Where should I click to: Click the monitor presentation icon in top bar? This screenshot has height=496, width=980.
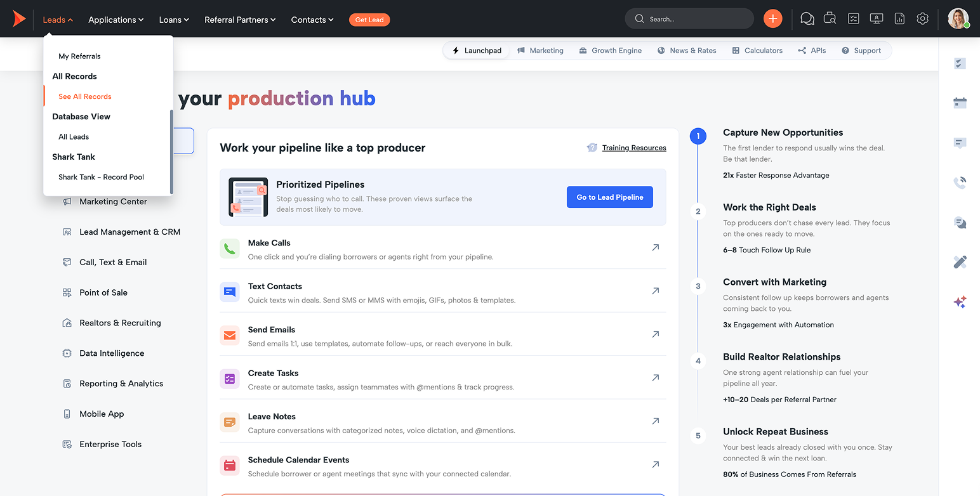pos(877,19)
